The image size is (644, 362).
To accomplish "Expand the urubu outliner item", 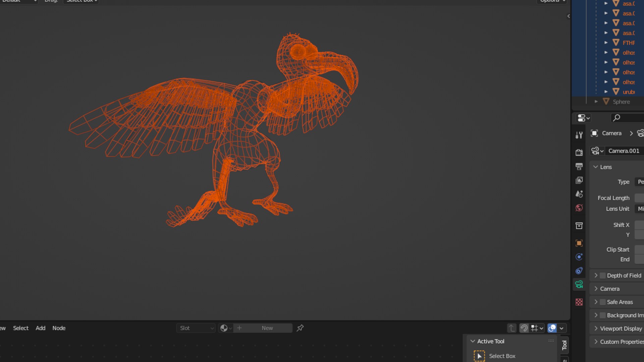I will (606, 92).
